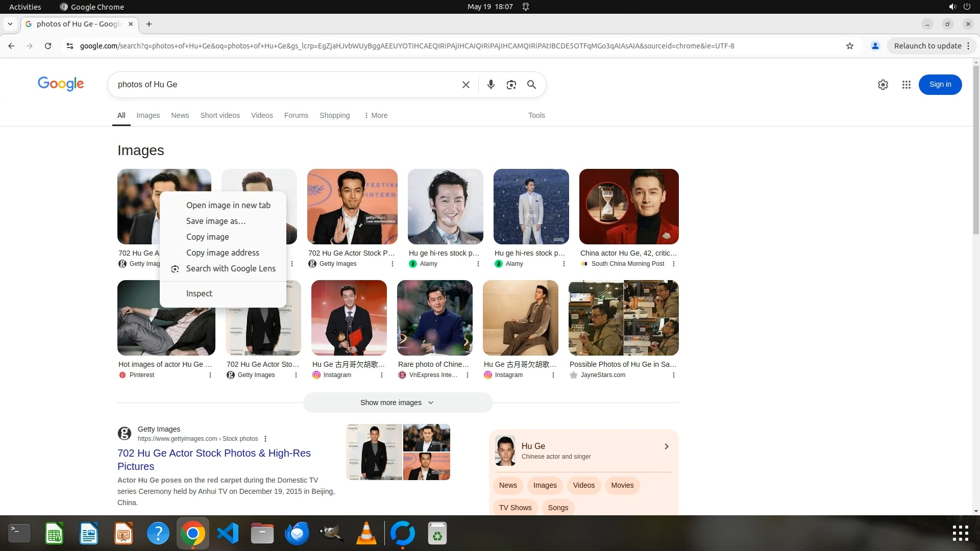Open the hourglass red suit thumbnail
This screenshot has width=980, height=551.
pos(628,207)
